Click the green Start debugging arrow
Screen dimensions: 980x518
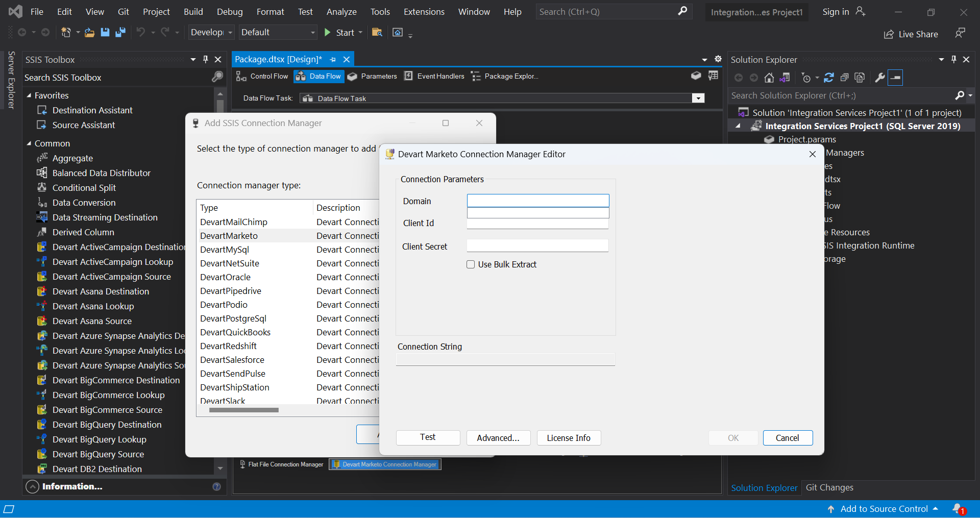[328, 33]
